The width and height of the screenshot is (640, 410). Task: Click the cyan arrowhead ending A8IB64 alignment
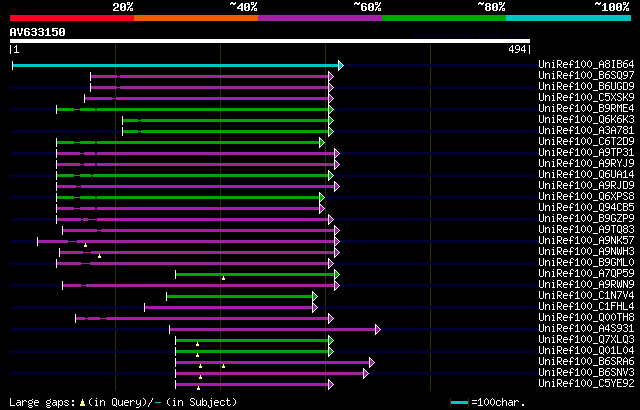(x=341, y=65)
